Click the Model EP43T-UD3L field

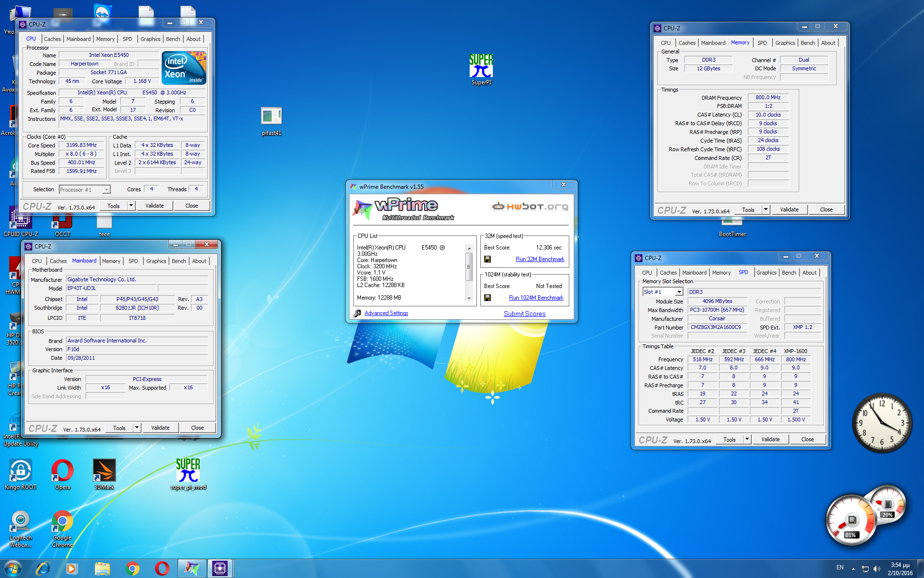(x=111, y=288)
